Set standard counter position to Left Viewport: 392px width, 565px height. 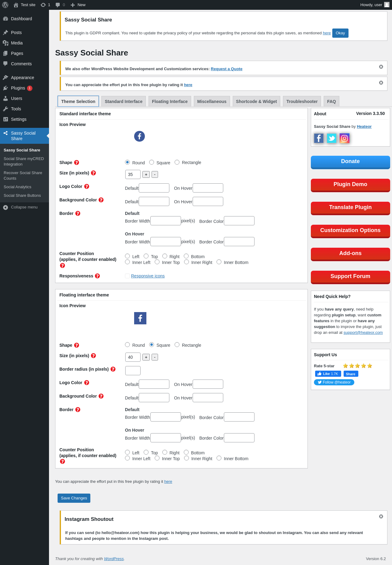[127, 256]
